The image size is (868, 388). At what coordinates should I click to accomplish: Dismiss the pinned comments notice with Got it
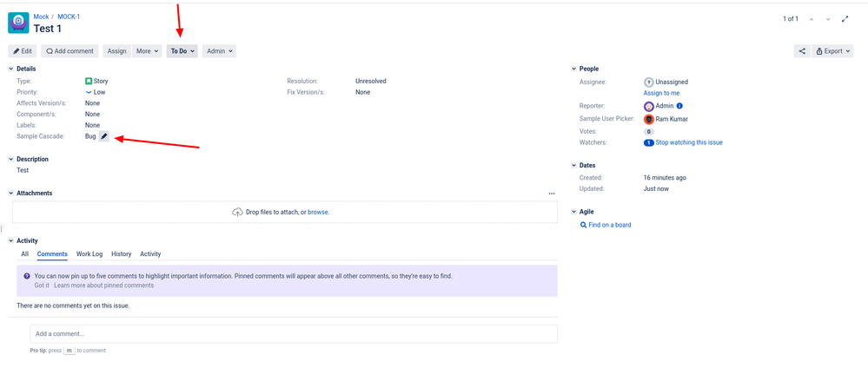click(x=42, y=286)
